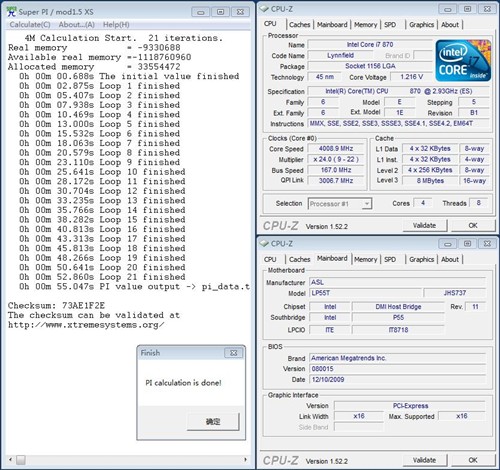Click the Super PI app icon in title bar

(11, 12)
